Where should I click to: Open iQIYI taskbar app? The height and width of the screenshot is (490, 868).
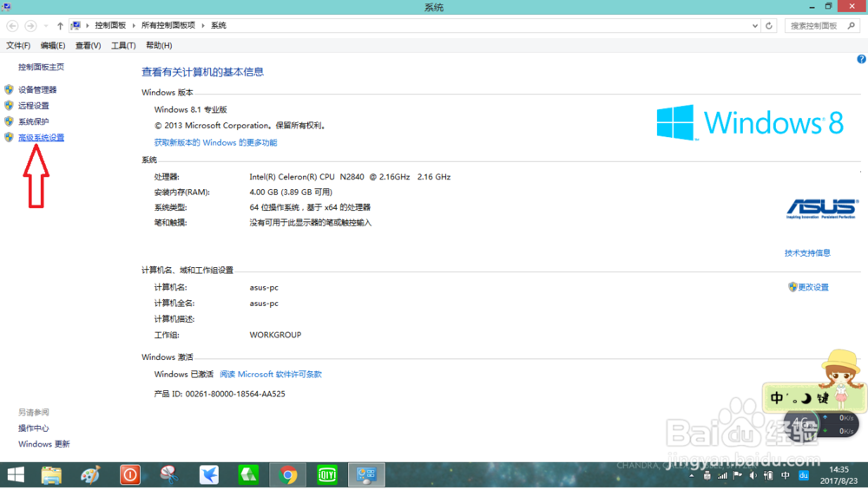[327, 475]
